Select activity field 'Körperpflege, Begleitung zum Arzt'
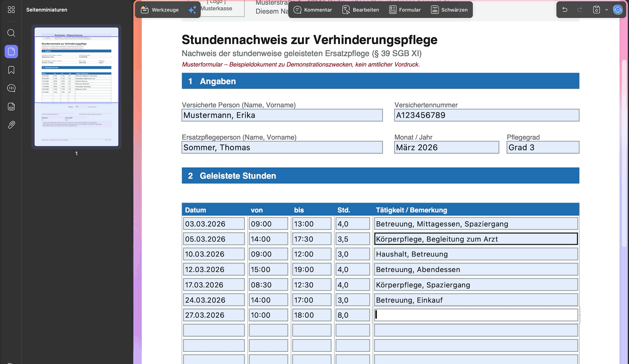The height and width of the screenshot is (364, 629). click(476, 239)
